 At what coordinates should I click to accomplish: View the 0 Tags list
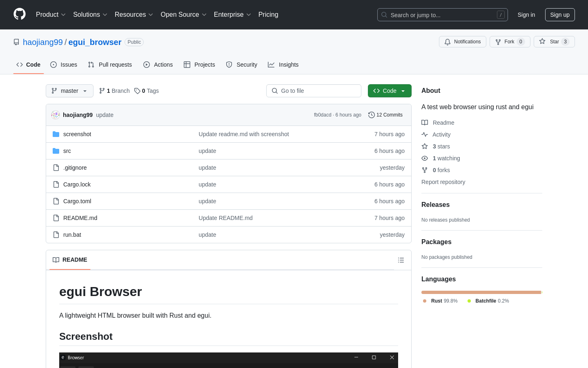point(147,91)
